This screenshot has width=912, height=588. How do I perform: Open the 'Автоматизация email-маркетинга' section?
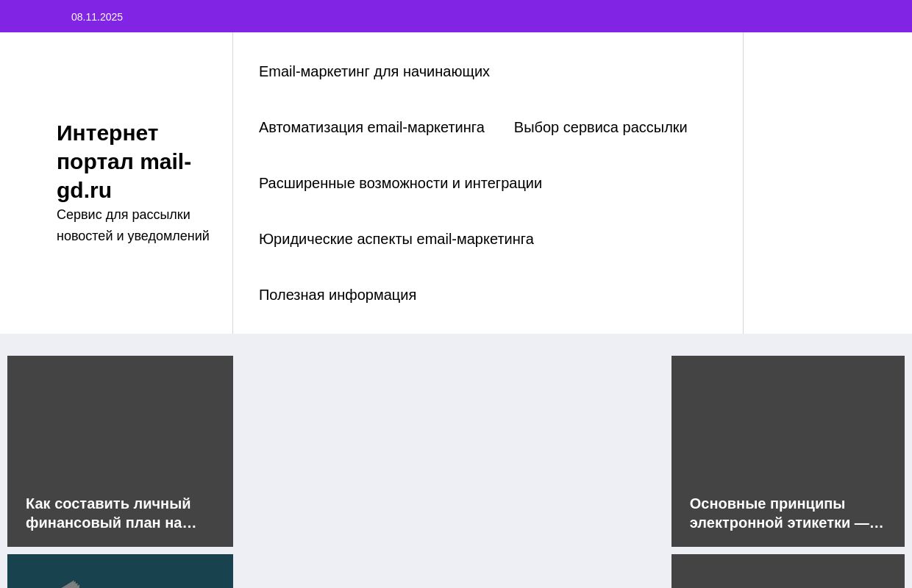pyautogui.click(x=371, y=127)
